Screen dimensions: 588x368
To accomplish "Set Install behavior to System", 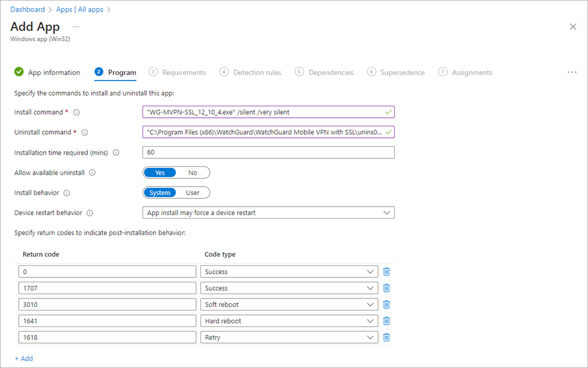I will [x=160, y=193].
